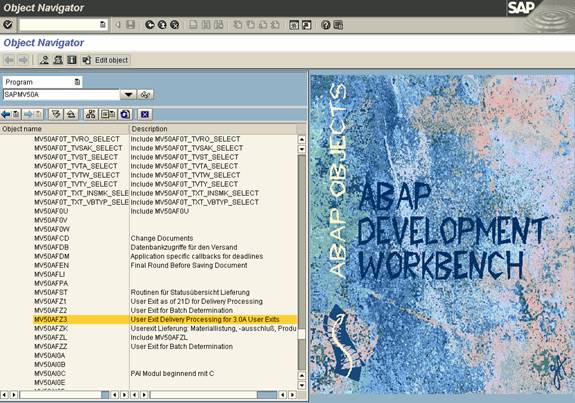Viewport: 575px width, 403px height.
Task: Click the red Cancel icon
Action: 175,25
